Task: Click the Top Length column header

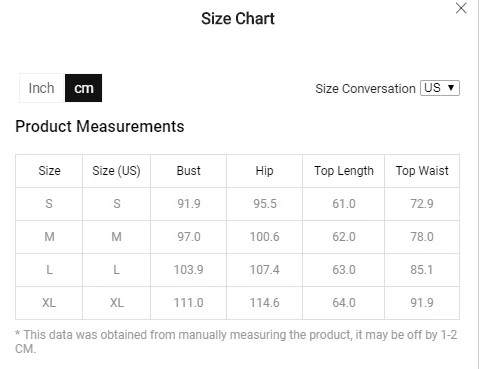Action: click(x=344, y=171)
